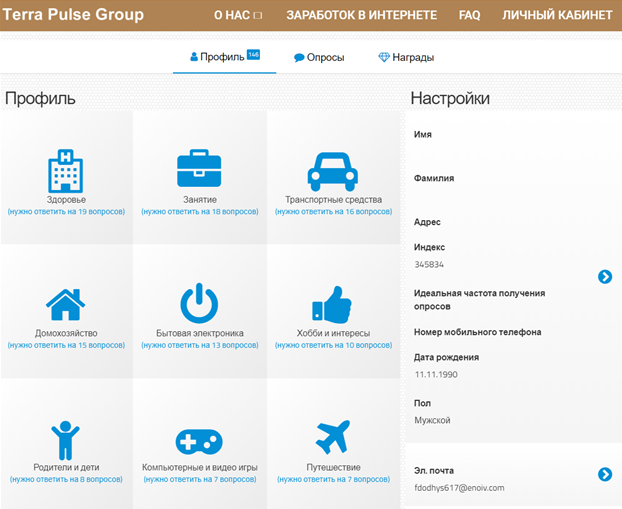The width and height of the screenshot is (622, 509).
Task: Open the FAQ menu item
Action: coord(469,15)
